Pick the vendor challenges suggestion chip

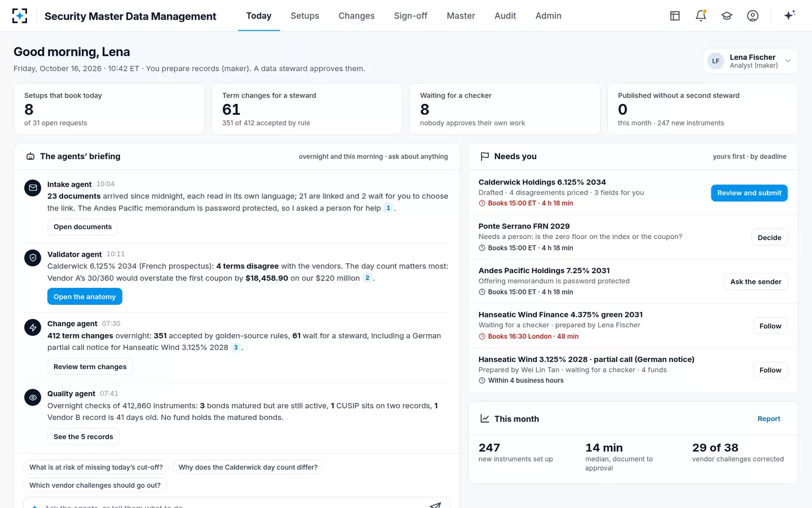[95, 485]
